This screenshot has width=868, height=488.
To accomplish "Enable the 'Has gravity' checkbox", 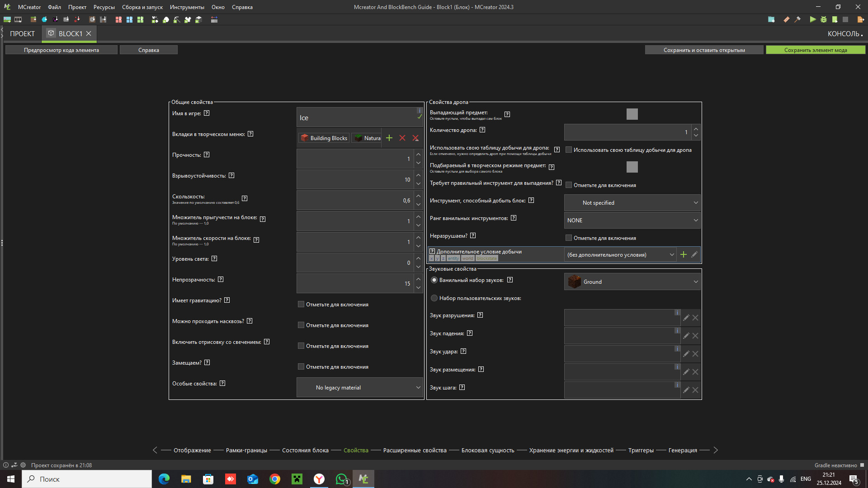I will coord(301,304).
